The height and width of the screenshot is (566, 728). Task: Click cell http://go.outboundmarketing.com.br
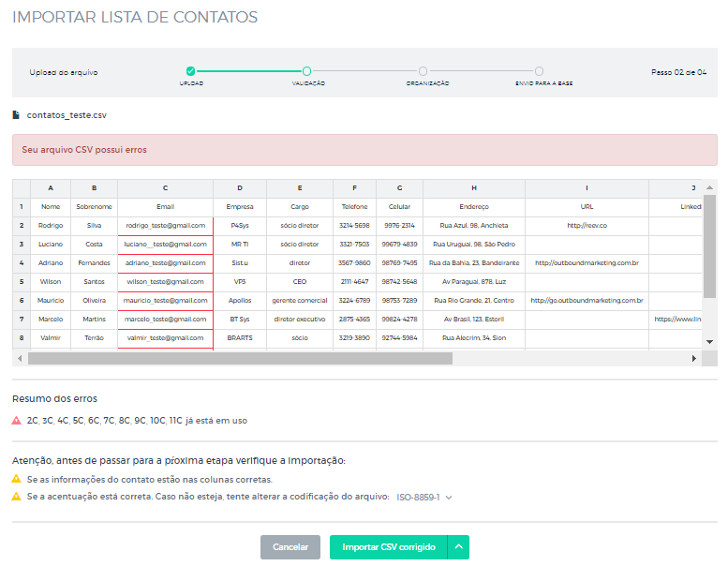[587, 301]
